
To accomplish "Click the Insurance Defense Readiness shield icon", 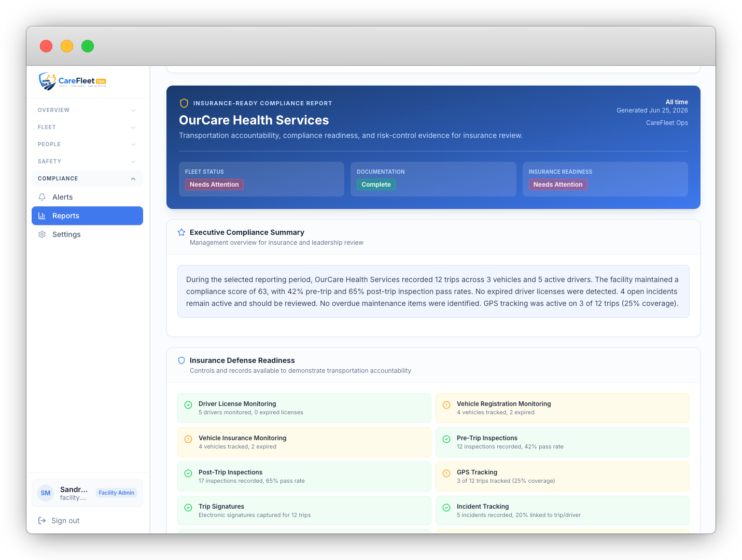I will pos(181,360).
